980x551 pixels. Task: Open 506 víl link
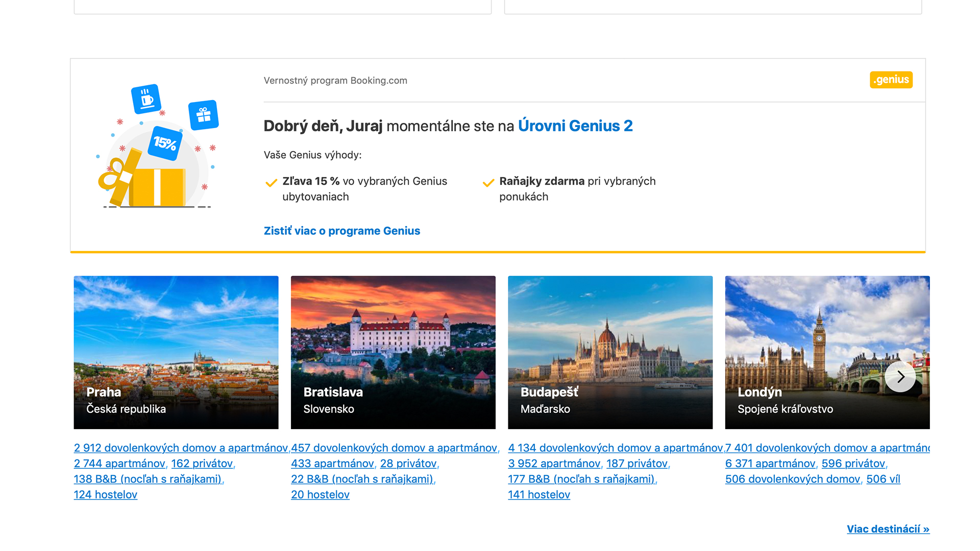tap(883, 479)
